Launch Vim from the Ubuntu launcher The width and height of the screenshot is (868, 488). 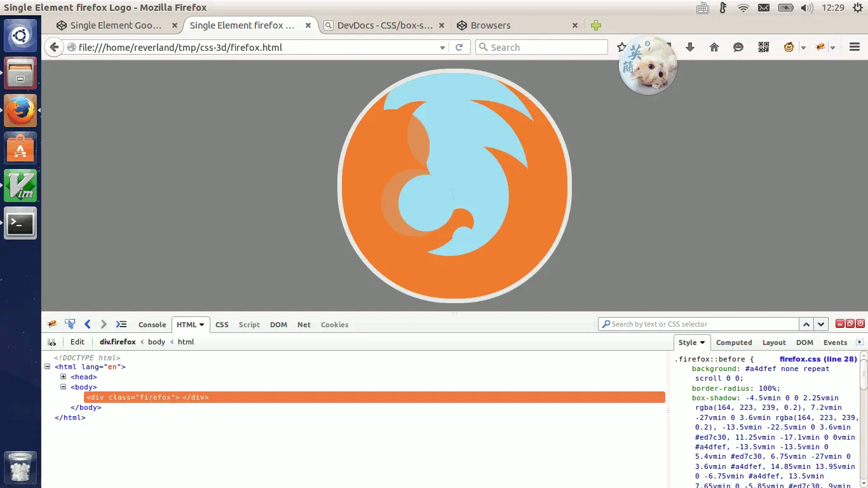click(20, 186)
